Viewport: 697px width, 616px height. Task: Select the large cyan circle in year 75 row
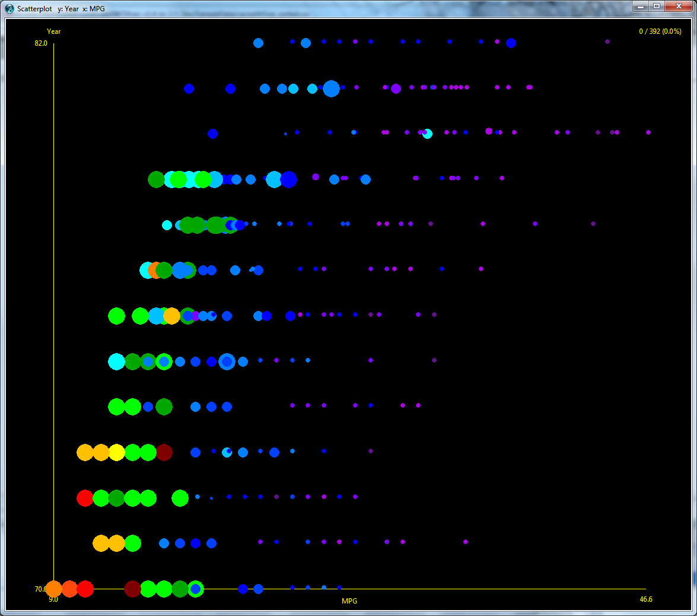pos(117,361)
